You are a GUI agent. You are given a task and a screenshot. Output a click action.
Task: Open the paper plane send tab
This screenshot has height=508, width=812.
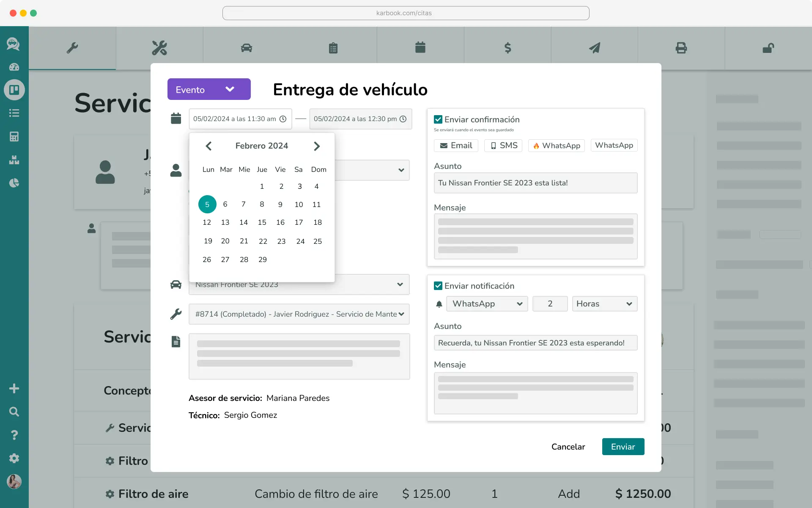(x=595, y=48)
